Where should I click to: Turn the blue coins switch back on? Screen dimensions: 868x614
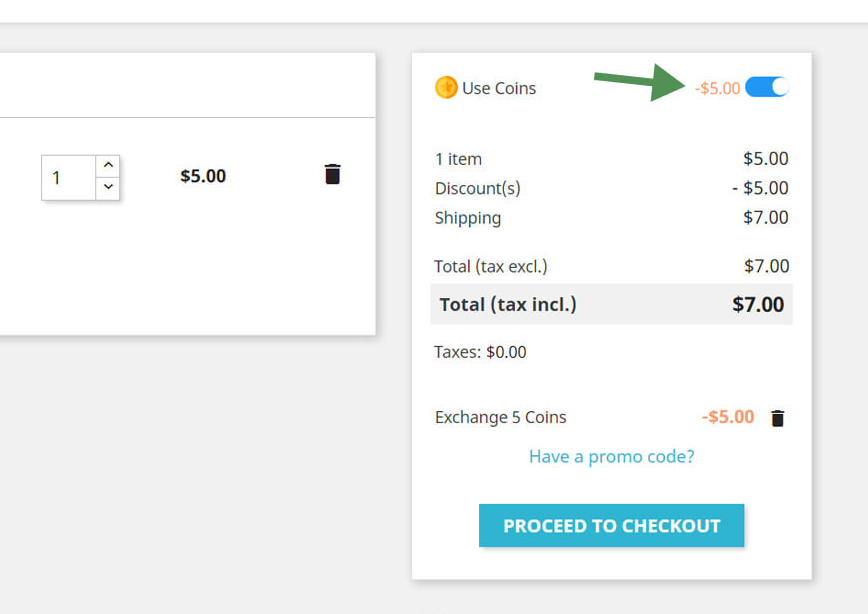[x=768, y=87]
